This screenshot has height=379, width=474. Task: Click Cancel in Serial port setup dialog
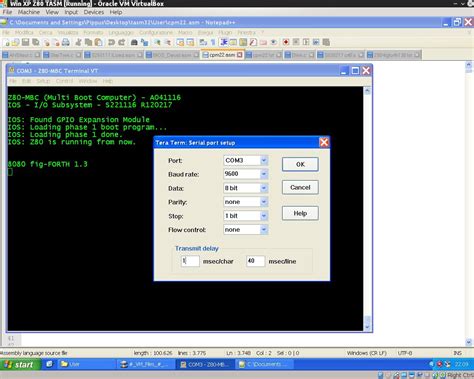coord(300,187)
